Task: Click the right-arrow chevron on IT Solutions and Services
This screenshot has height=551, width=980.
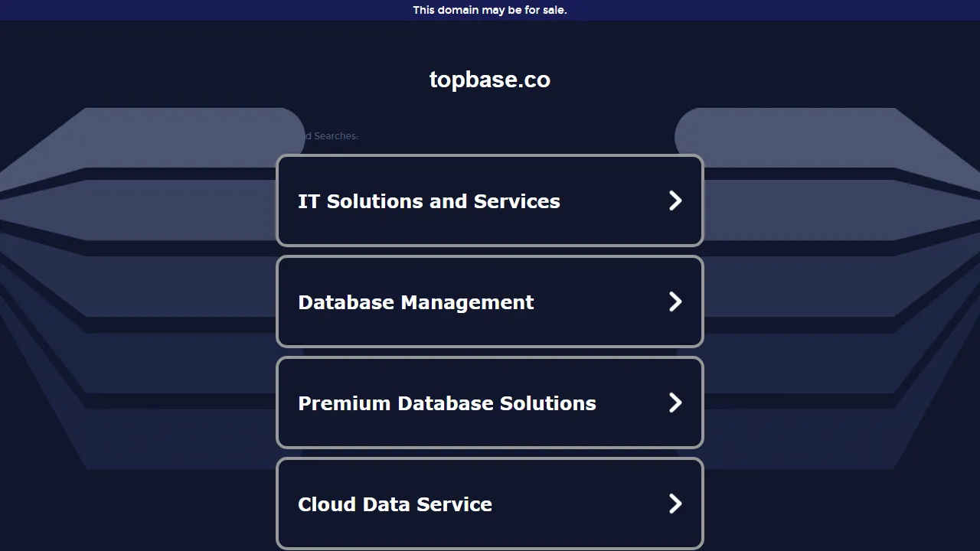Action: point(675,201)
